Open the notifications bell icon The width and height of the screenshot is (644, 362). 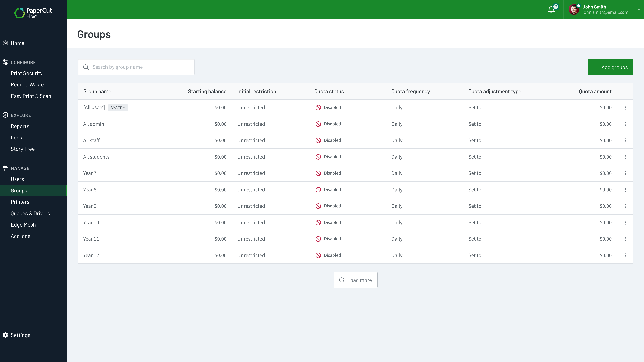[x=551, y=10]
